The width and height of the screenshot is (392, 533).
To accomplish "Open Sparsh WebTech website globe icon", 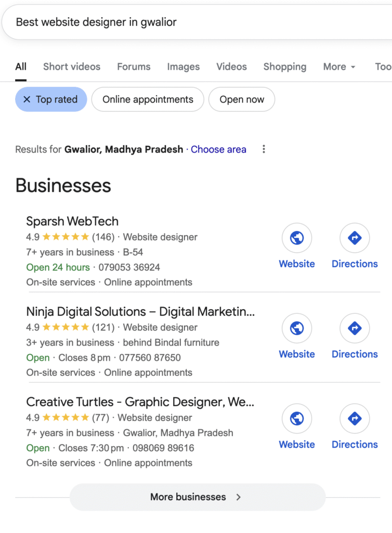I will point(297,238).
